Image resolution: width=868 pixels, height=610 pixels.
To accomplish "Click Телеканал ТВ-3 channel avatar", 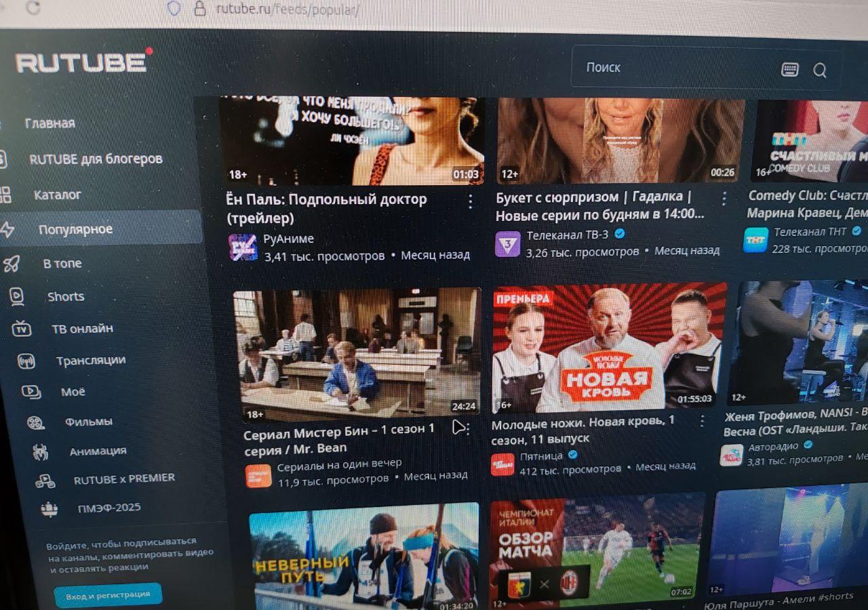I will [x=507, y=244].
